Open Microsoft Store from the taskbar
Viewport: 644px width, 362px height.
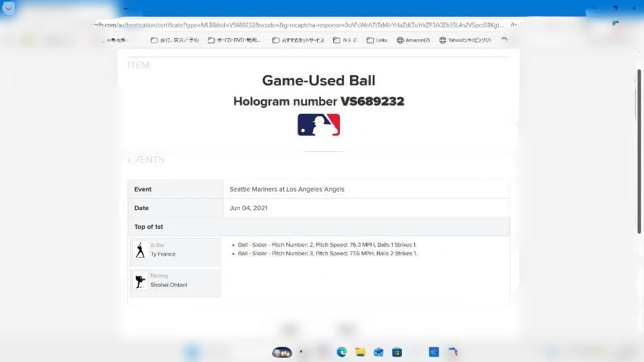click(397, 352)
